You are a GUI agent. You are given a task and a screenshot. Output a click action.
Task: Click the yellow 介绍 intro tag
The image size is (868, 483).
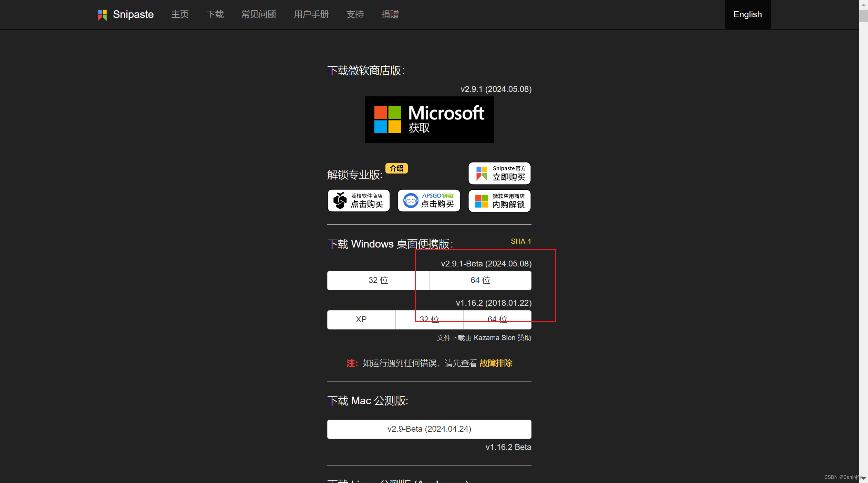tap(396, 168)
